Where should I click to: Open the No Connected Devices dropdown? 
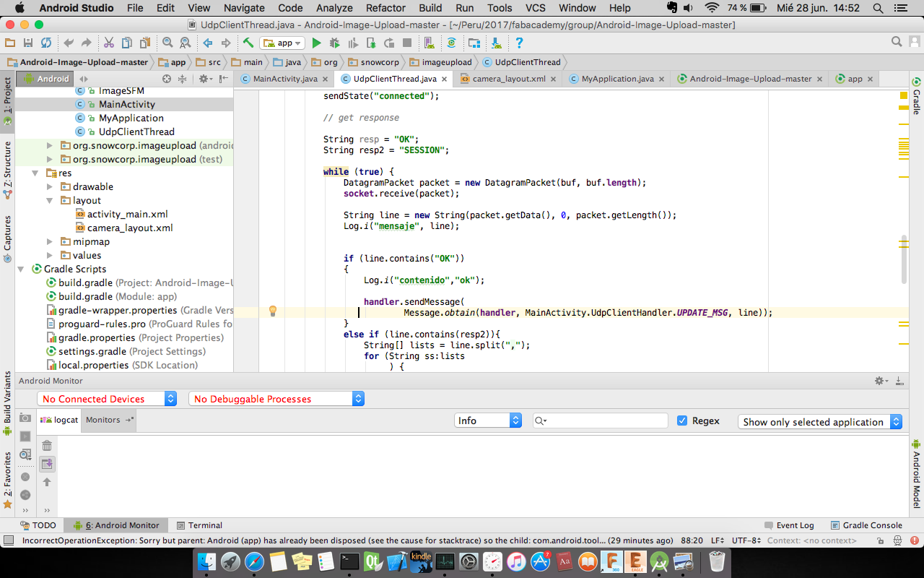pos(107,399)
